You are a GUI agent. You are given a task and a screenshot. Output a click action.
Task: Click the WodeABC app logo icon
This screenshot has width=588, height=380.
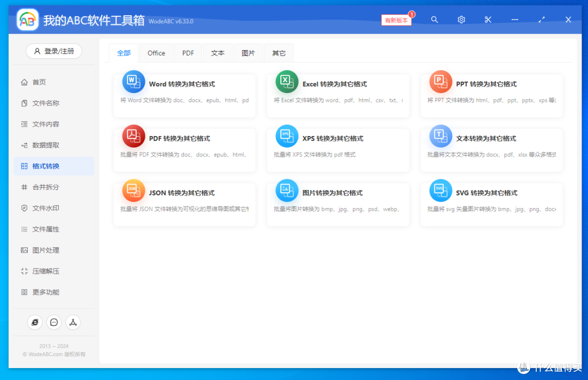coord(27,20)
